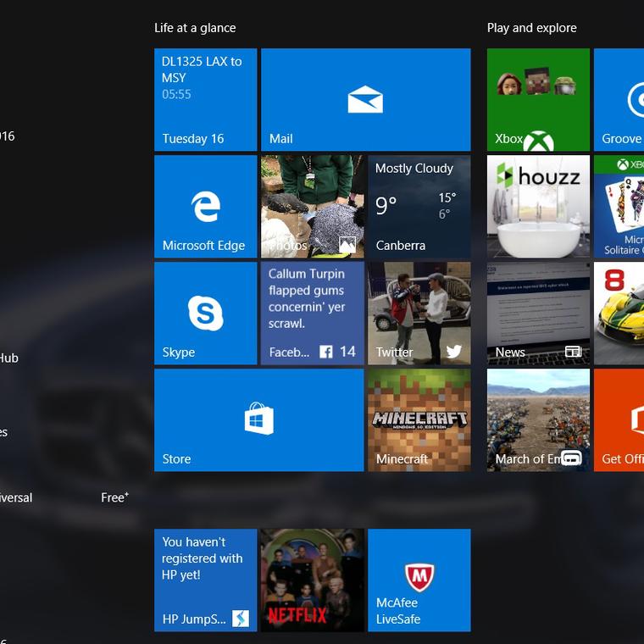Open the March of Empires game tile
The height and width of the screenshot is (644, 644).
[538, 420]
